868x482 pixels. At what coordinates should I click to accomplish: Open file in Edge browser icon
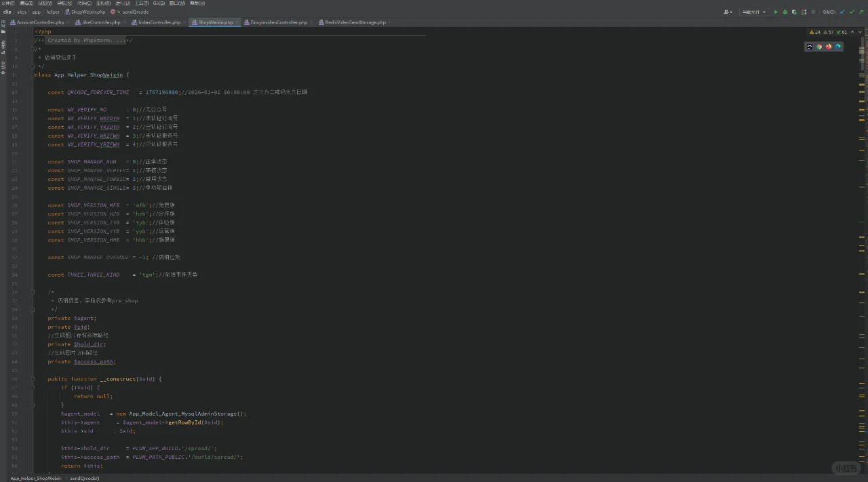(x=838, y=47)
